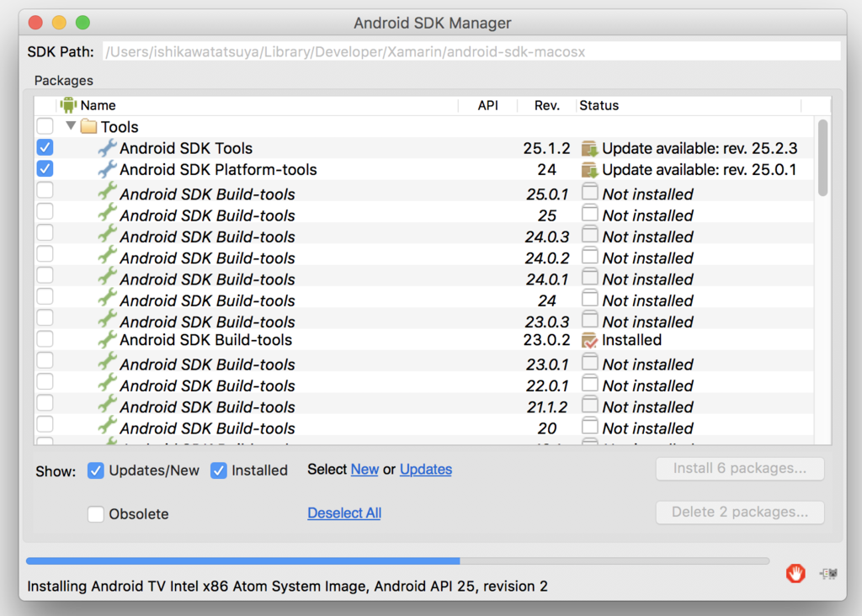Screen dimensions: 862x616
Task: Uncheck the Updates/New filter checkbox
Action: pos(96,470)
